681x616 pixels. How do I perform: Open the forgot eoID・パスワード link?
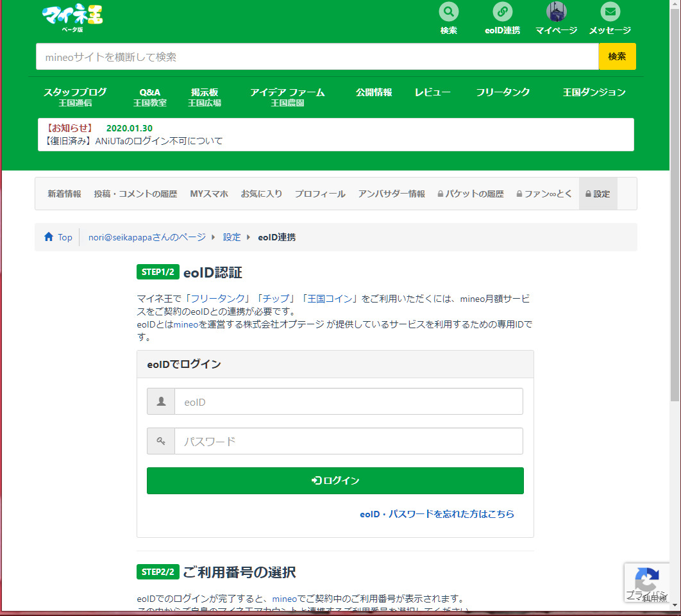click(x=437, y=514)
